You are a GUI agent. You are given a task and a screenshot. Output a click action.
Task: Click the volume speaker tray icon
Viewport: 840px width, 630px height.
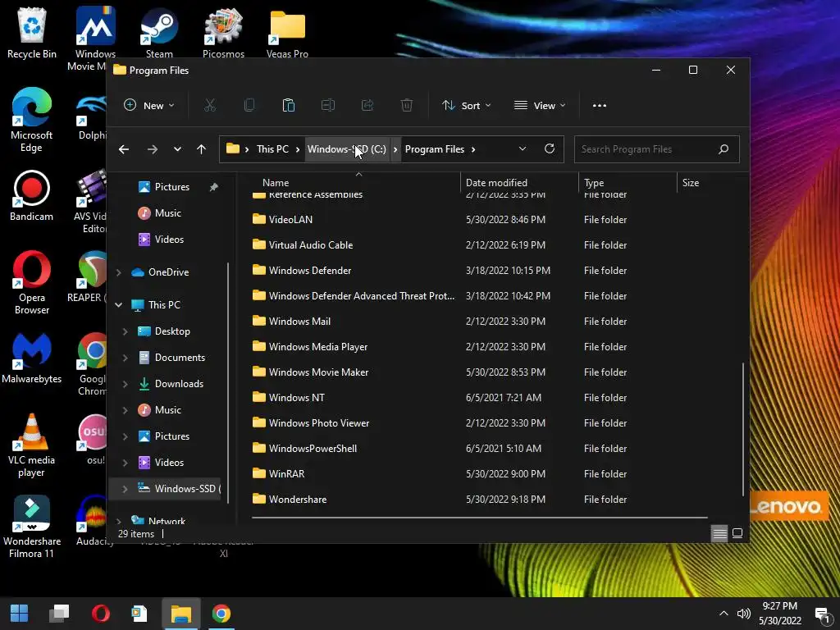coord(743,614)
